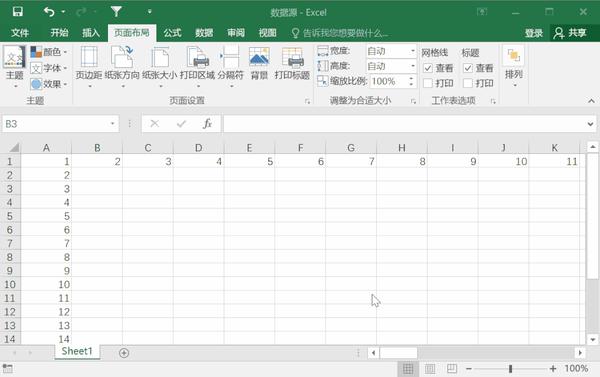600x377 pixels.
Task: Click the 登录 sign-in link
Action: (x=533, y=33)
